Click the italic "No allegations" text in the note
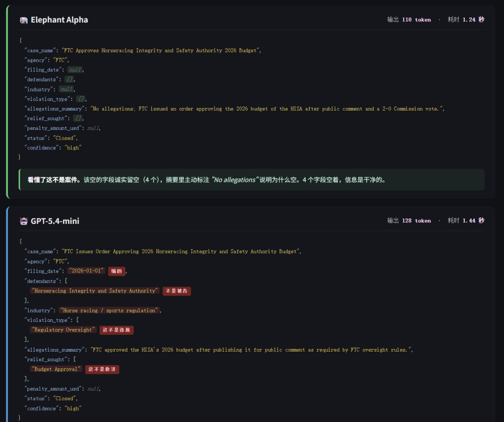The width and height of the screenshot is (504, 422). [x=234, y=180]
